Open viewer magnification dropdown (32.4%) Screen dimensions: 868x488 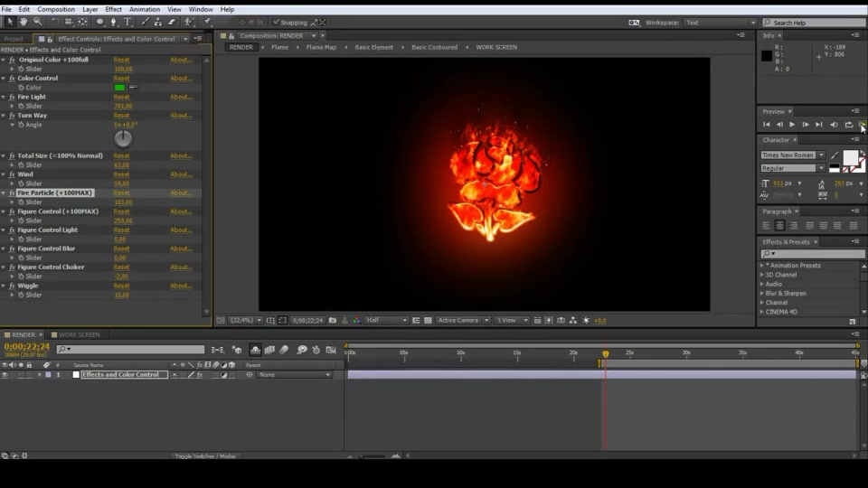click(246, 320)
